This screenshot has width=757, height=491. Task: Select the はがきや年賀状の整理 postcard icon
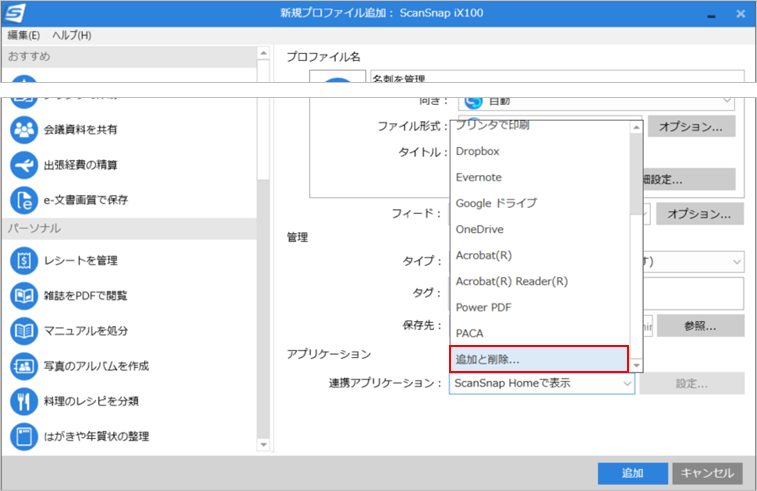click(x=24, y=436)
